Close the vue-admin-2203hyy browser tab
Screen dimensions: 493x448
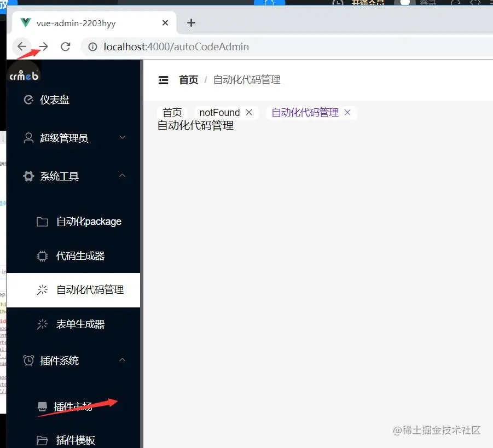[165, 22]
